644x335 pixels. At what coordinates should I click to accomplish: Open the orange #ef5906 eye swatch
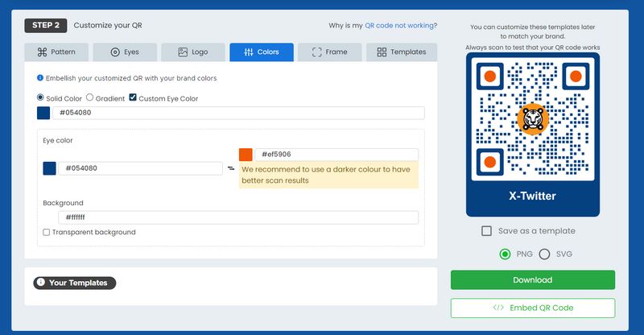[x=246, y=155]
